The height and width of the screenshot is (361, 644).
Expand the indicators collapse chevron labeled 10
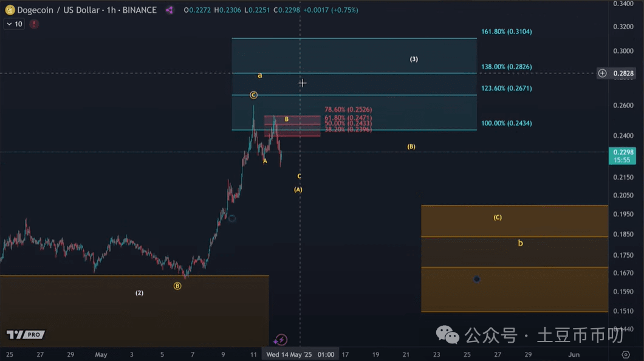coord(14,24)
